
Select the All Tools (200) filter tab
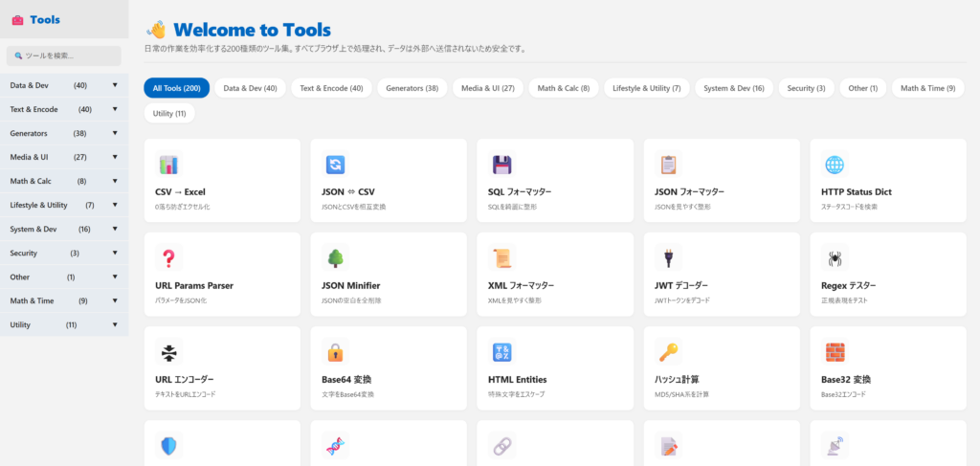point(176,88)
